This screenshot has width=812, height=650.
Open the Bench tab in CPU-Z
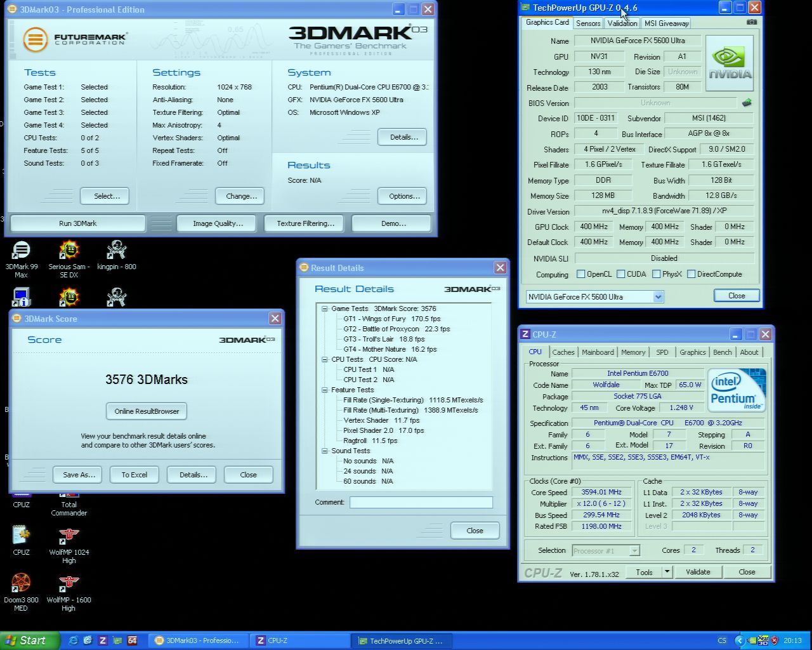click(722, 352)
